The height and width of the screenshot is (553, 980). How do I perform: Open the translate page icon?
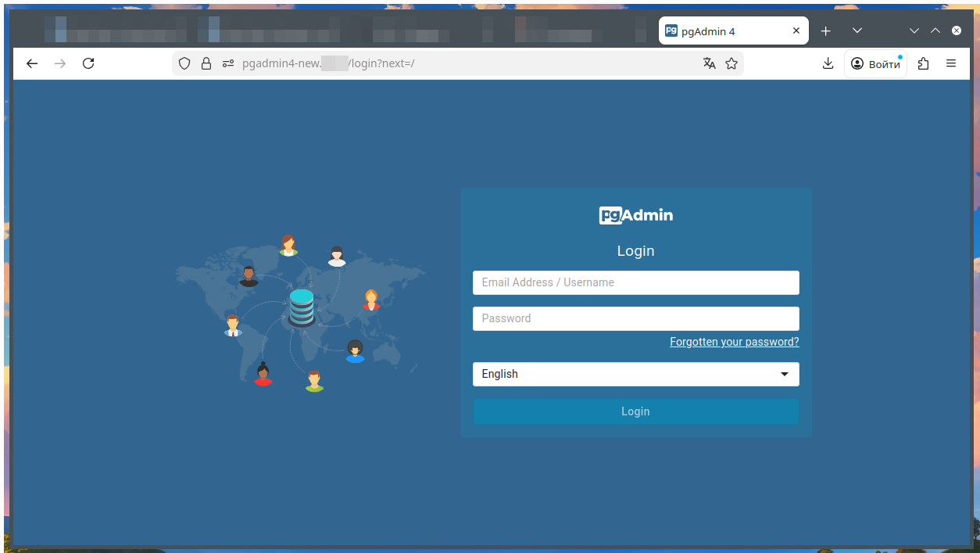tap(709, 63)
